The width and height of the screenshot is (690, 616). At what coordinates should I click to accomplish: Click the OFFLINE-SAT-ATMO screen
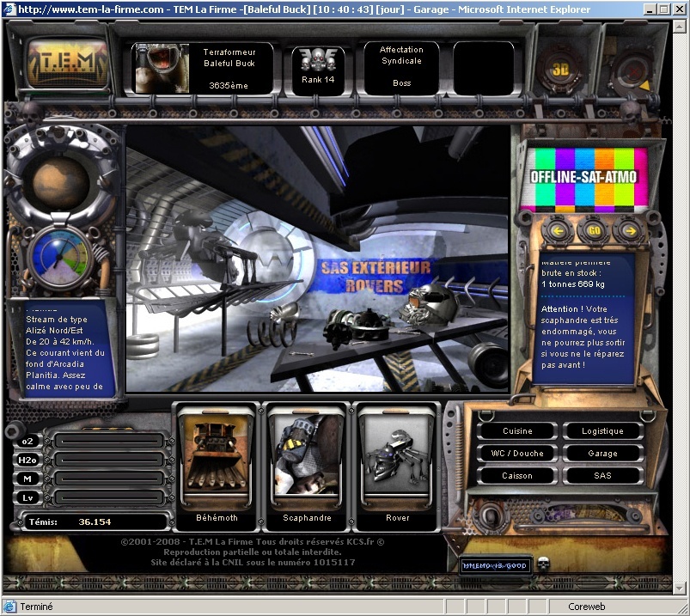tap(583, 178)
